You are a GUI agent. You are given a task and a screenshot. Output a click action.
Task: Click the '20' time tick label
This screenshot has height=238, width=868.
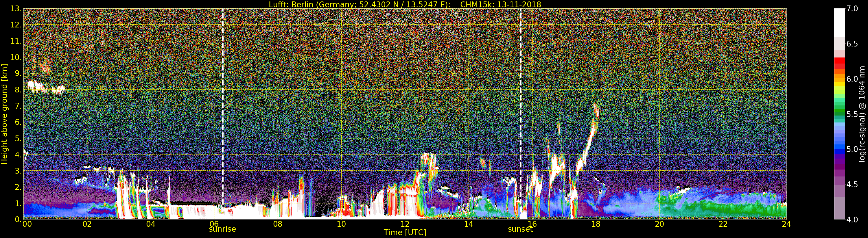(659, 224)
